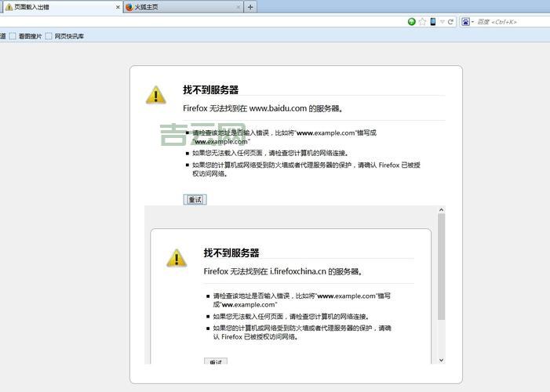
Task: Click the mobile phone icon in address bar
Action: [x=433, y=22]
